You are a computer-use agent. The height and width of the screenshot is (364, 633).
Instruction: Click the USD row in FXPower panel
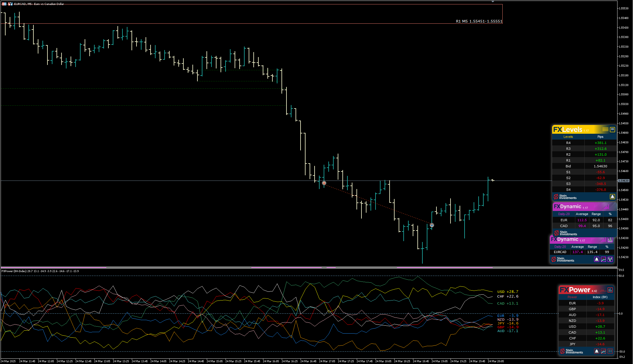[572, 327]
